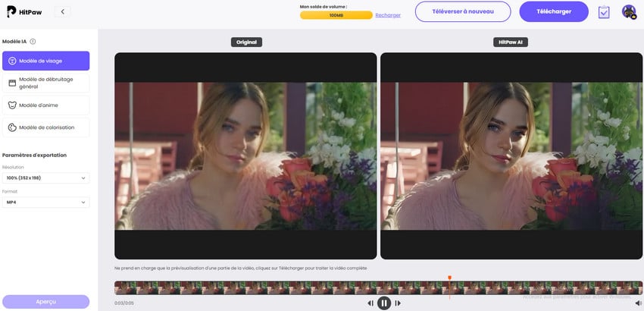Open the Format MP4 dropdown
The image size is (644, 311).
tap(45, 203)
